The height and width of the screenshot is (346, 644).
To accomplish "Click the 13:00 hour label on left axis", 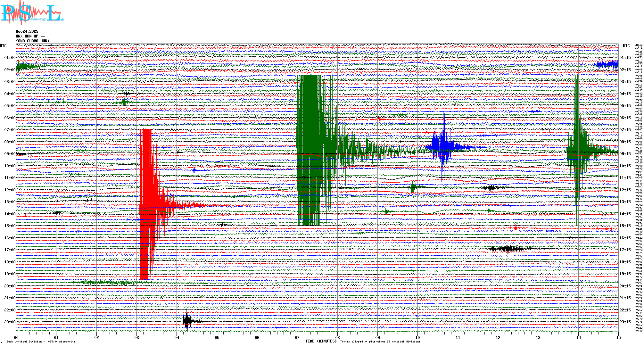I will (x=10, y=202).
